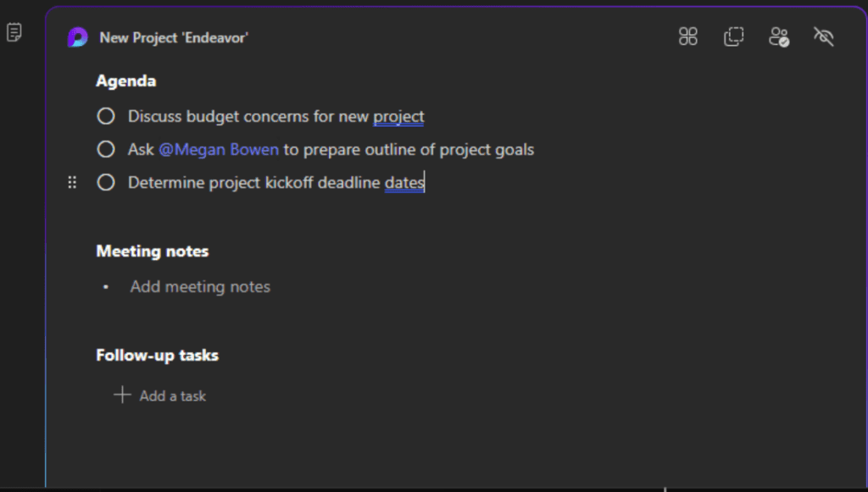The width and height of the screenshot is (868, 492).
Task: Open the four-squares apps grid icon
Action: click(688, 36)
